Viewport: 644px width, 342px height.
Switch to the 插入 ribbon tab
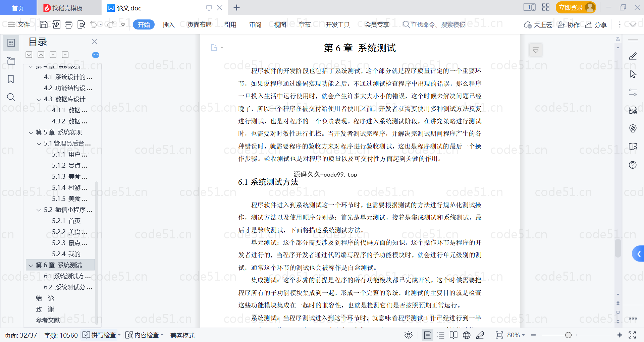[x=168, y=24]
